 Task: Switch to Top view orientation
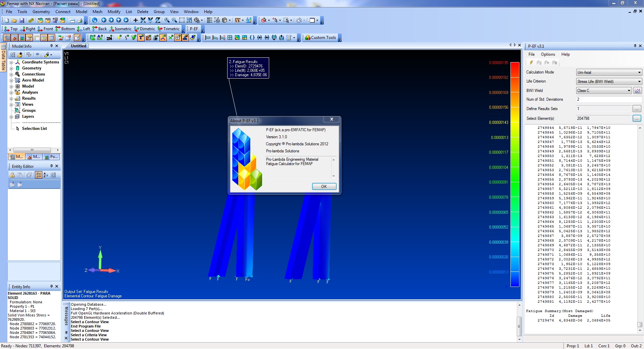[x=11, y=29]
